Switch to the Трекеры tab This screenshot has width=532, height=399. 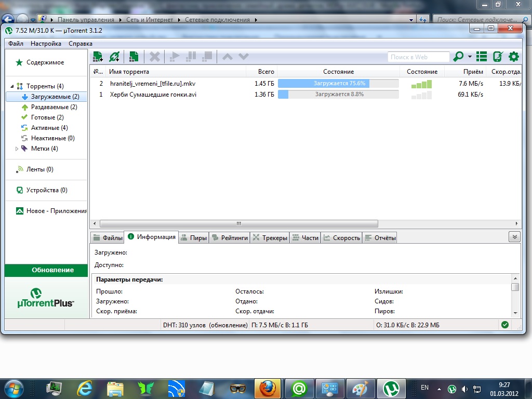(270, 238)
